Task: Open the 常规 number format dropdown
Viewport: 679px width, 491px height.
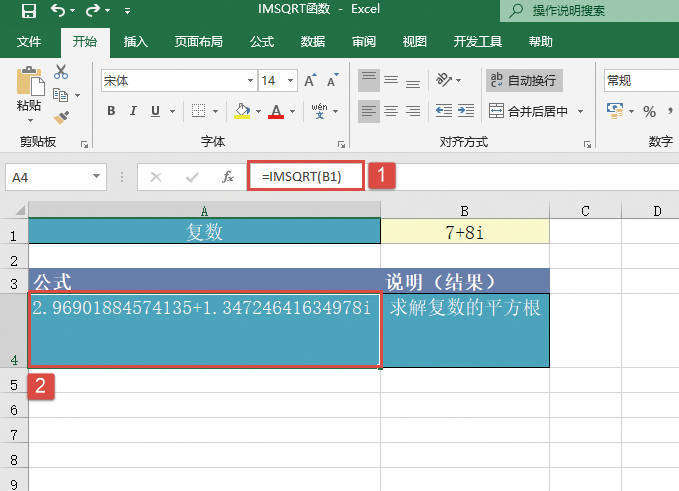Action: click(x=640, y=80)
